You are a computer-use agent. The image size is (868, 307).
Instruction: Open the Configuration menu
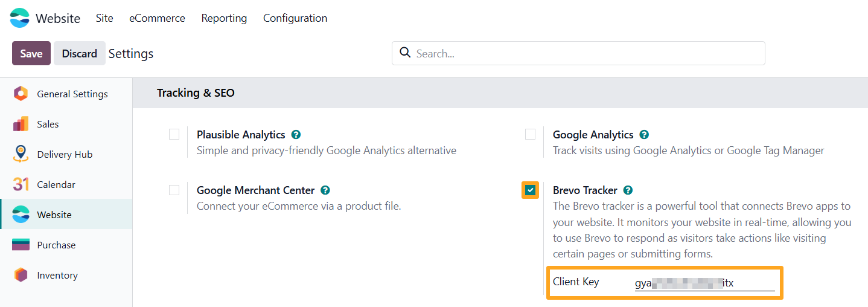click(x=295, y=18)
